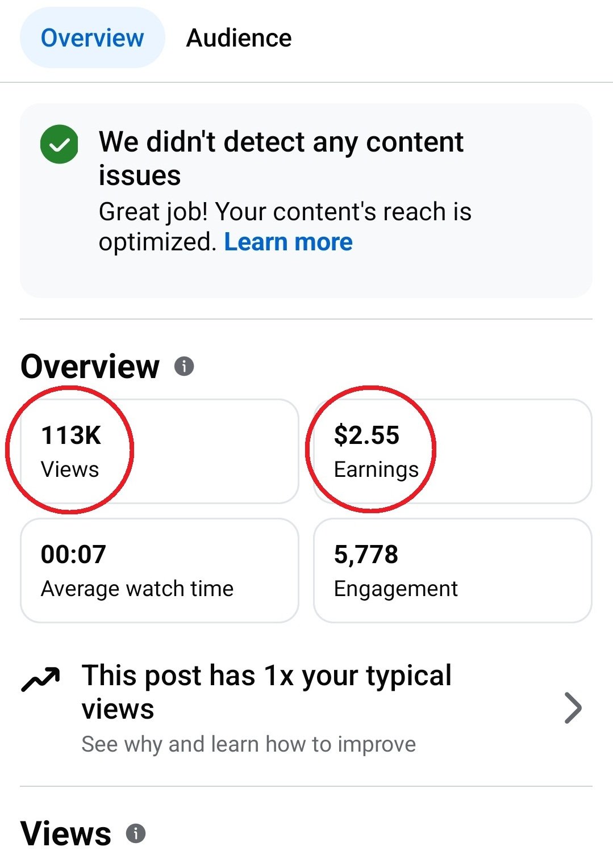This screenshot has width=613, height=868.
Task: Click "We didn't detect any content issues" heading
Action: coord(281,158)
